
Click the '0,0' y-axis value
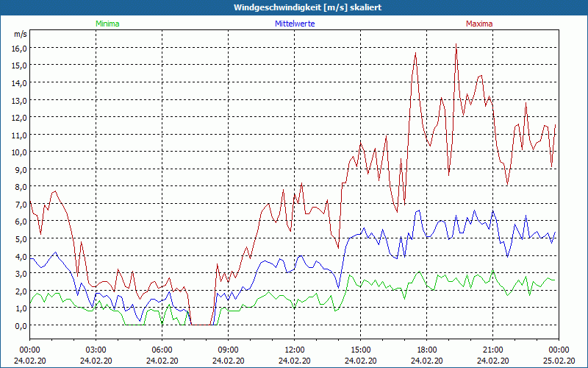click(x=21, y=325)
